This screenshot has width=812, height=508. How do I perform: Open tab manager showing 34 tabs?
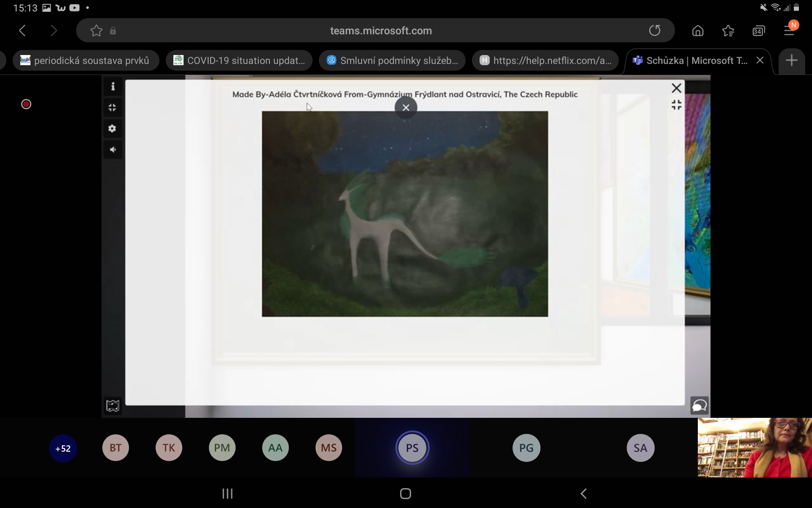click(759, 30)
